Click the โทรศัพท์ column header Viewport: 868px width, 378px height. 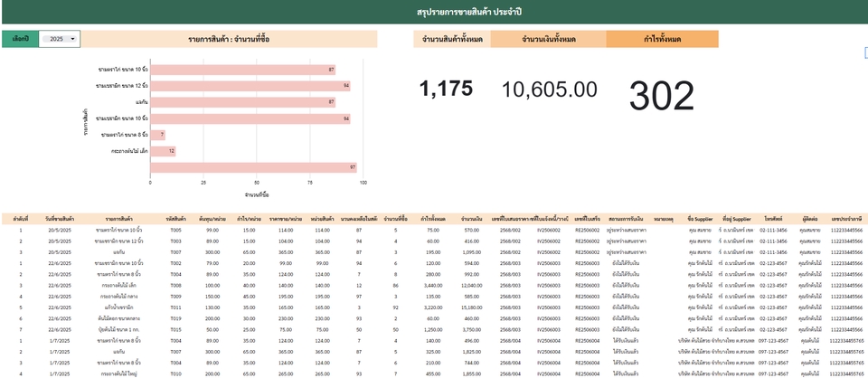[x=772, y=220]
